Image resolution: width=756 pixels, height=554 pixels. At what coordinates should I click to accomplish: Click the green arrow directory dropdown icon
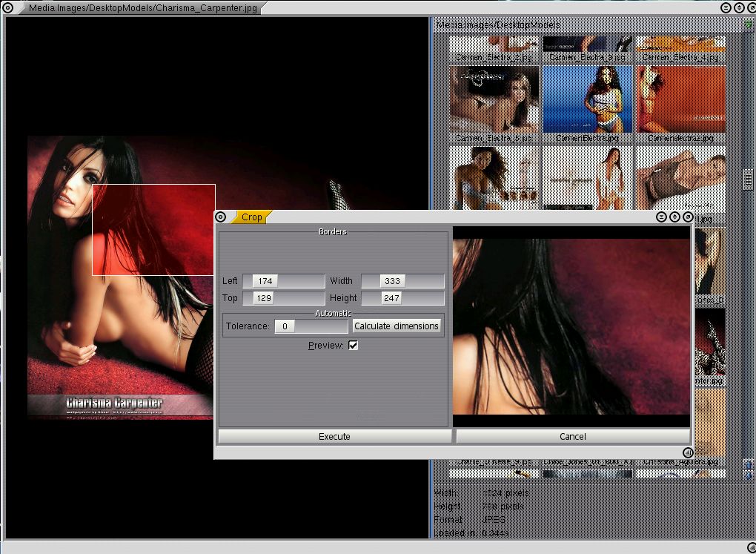pos(749,24)
